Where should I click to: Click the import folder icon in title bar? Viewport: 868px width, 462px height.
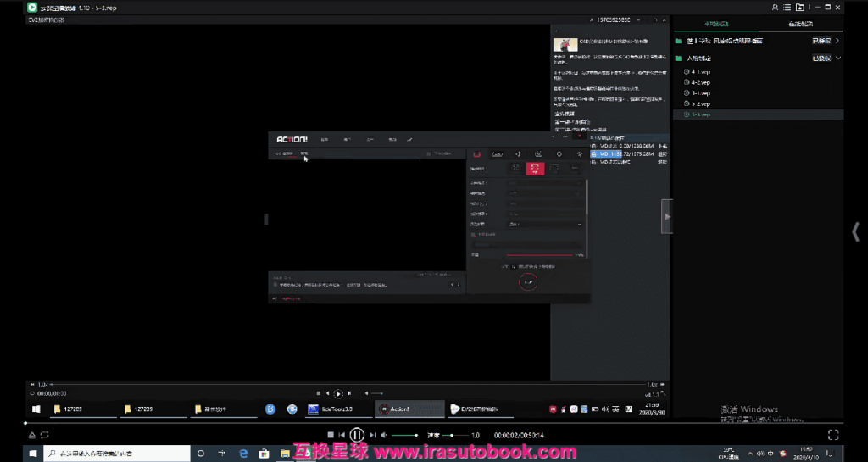pyautogui.click(x=800, y=7)
